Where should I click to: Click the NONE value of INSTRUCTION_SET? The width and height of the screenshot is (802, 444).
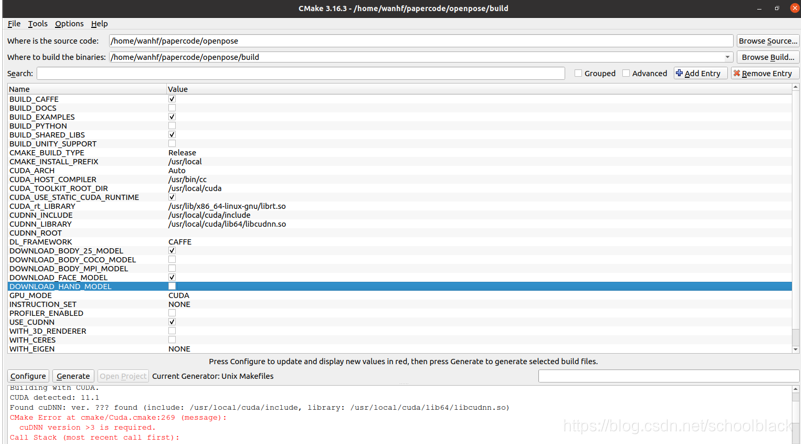[x=179, y=304]
